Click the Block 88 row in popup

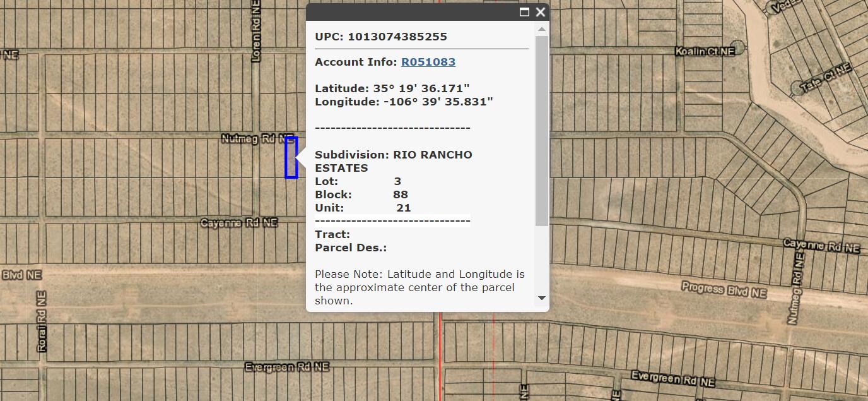point(361,195)
